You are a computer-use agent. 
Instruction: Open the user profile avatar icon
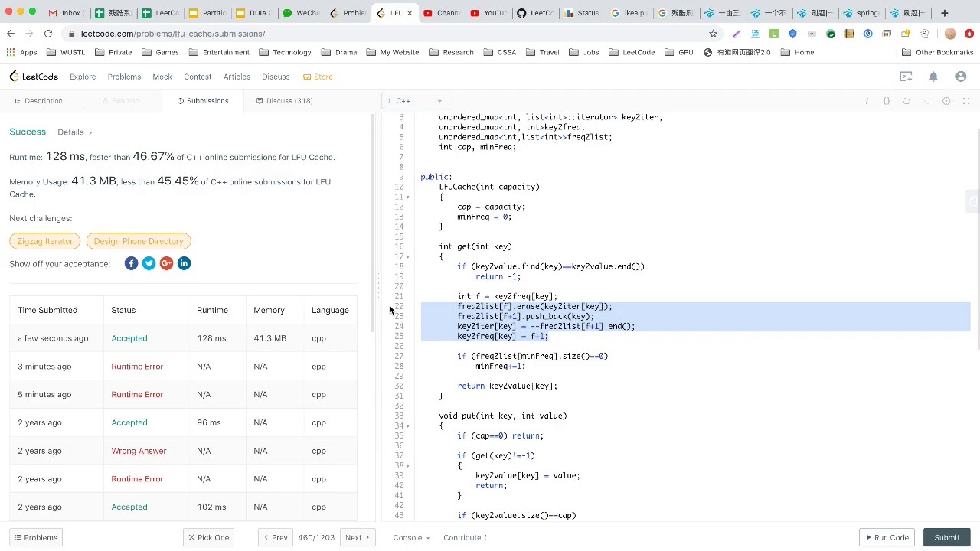click(961, 77)
